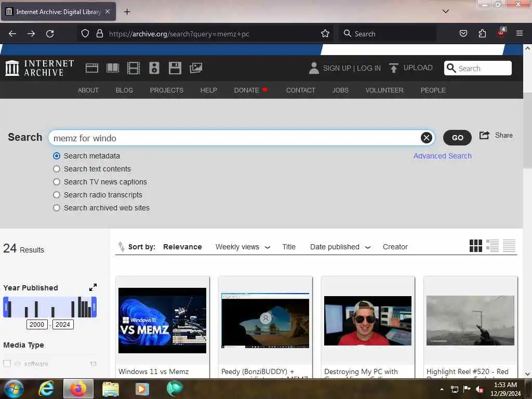Sort results by Title

(289, 247)
